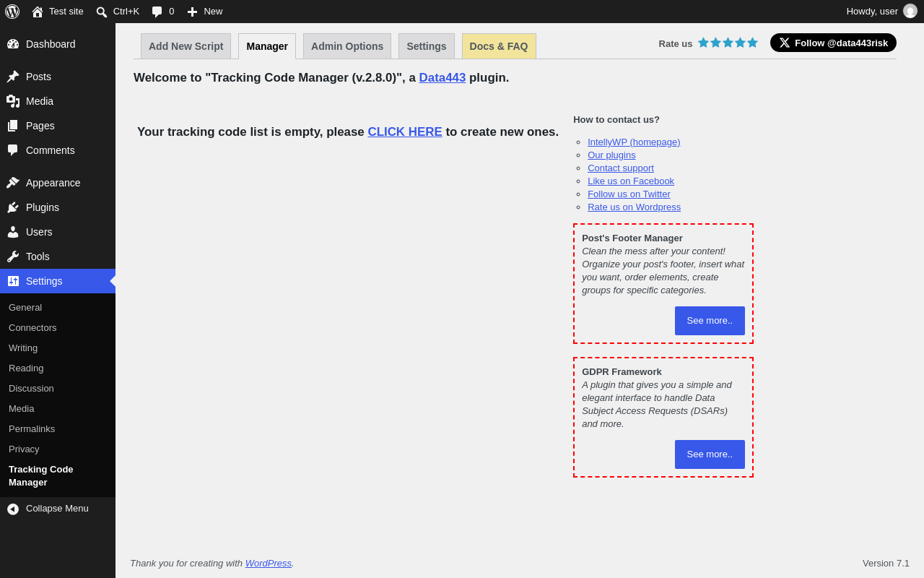
Task: Click the Howdy, user account text
Action: pyautogui.click(x=872, y=12)
